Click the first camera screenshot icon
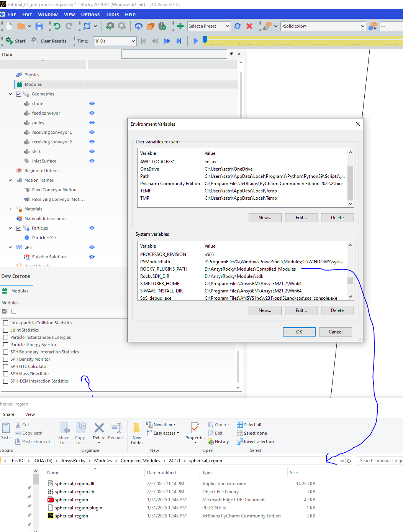Image resolution: width=403 pixels, height=532 pixels. [x=110, y=26]
